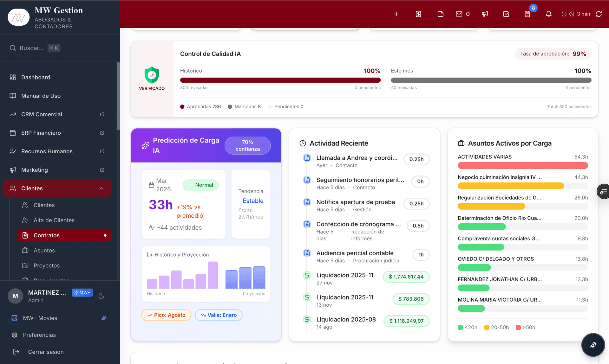This screenshot has height=364, width=609.
Task: Collapse the Clientes section in the sidebar
Action: pyautogui.click(x=101, y=188)
